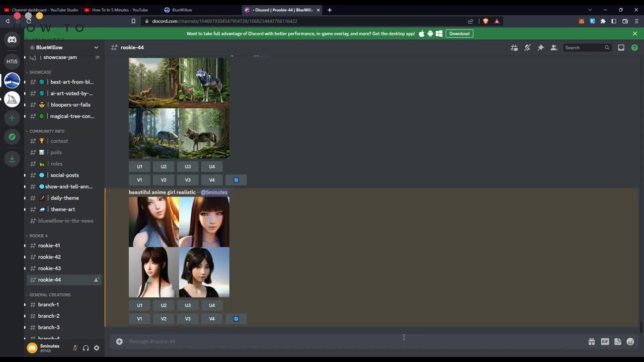Open the daily-theme channel
Viewport: 644px width, 362px height.
(x=63, y=198)
